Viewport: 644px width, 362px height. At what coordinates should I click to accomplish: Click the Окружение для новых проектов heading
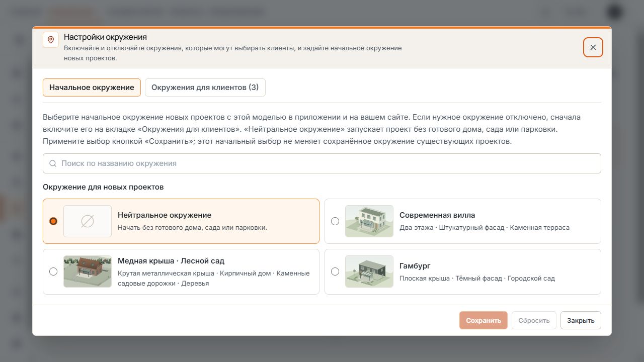[x=103, y=187]
